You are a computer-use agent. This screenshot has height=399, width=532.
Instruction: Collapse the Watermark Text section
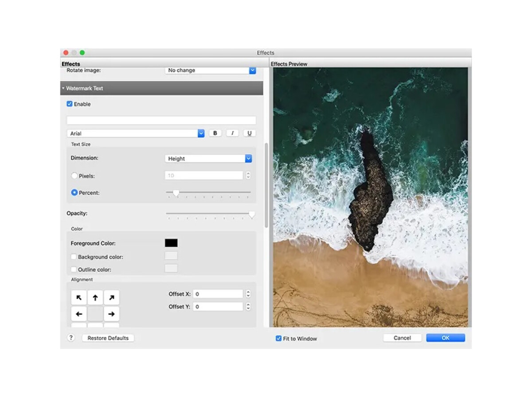pyautogui.click(x=63, y=88)
